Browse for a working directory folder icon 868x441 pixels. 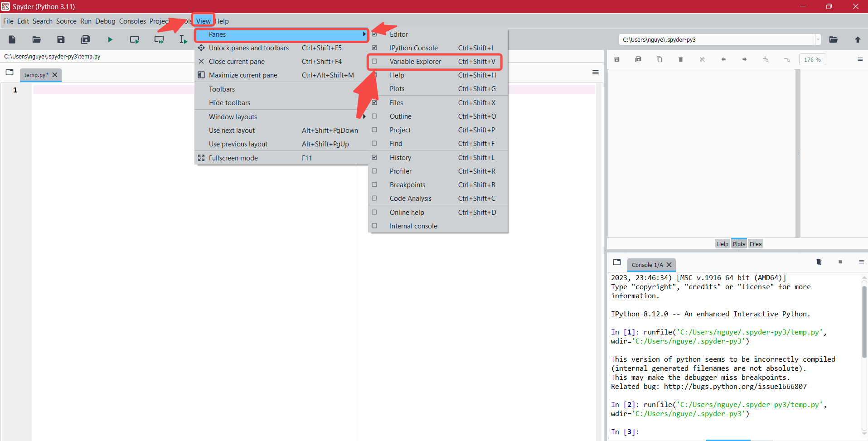(x=833, y=39)
